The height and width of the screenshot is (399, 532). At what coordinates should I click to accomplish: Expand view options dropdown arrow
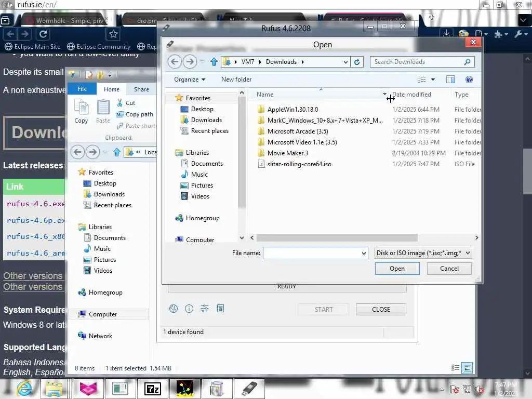coord(433,79)
